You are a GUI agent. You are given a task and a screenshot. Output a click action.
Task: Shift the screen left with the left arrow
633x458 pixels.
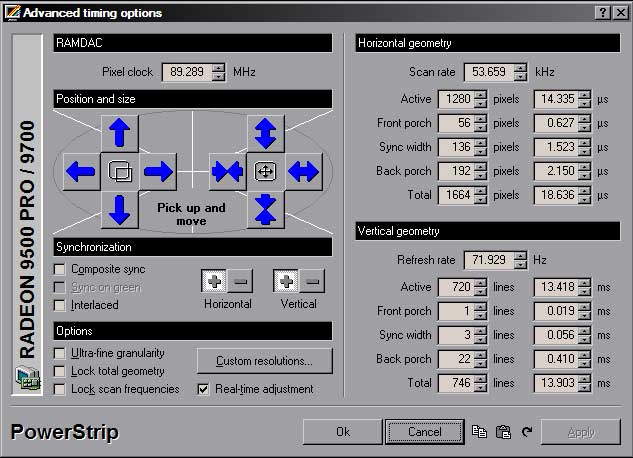(x=81, y=171)
